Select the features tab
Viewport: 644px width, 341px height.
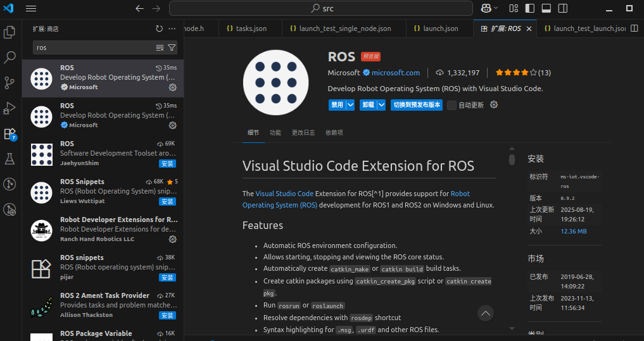(x=275, y=133)
